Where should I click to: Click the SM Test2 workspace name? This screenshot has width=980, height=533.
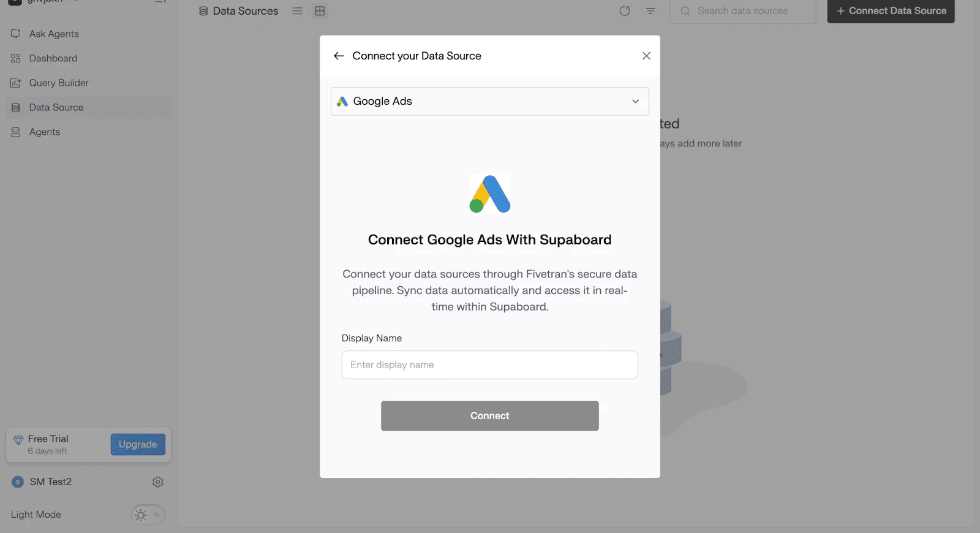tap(51, 482)
